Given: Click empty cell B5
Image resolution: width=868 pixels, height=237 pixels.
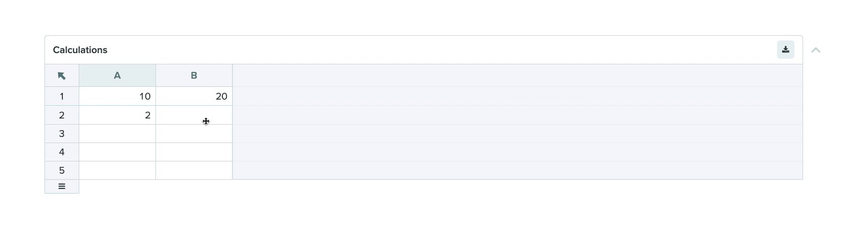Looking at the screenshot, I should pyautogui.click(x=194, y=170).
